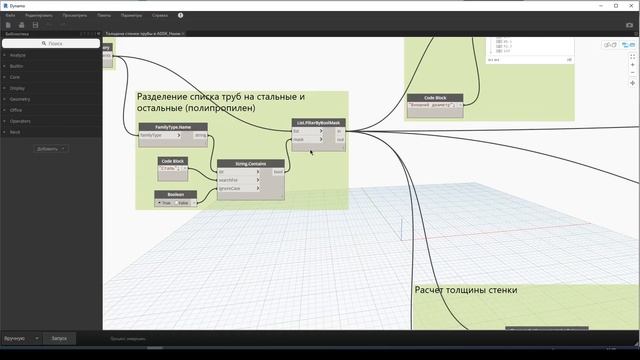Open the Редактировать menu
The image size is (640, 360).
tap(39, 15)
